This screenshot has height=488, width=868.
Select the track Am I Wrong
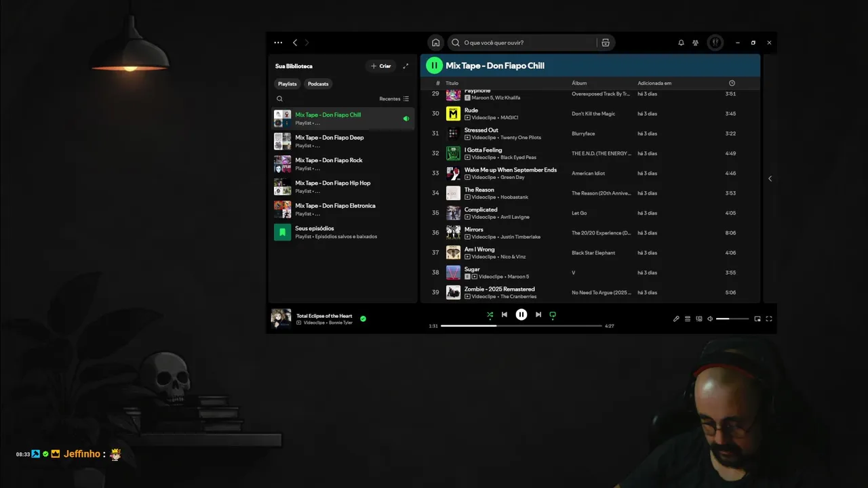click(x=590, y=253)
